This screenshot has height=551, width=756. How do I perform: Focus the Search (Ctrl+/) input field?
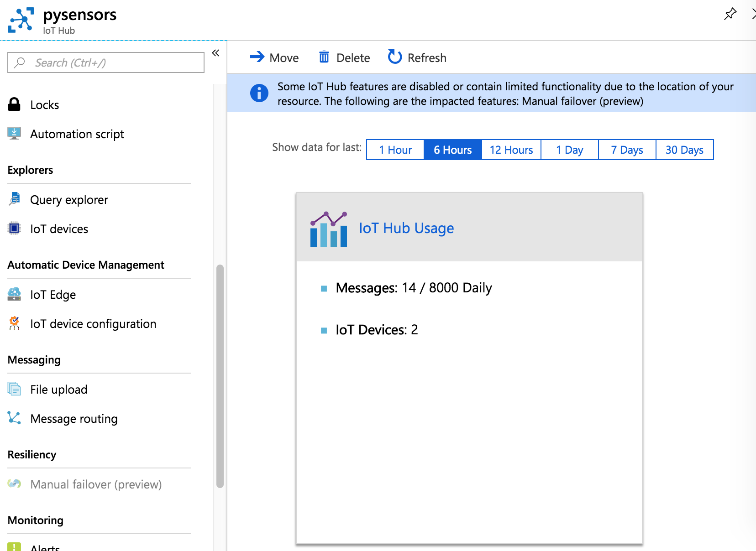pyautogui.click(x=106, y=62)
